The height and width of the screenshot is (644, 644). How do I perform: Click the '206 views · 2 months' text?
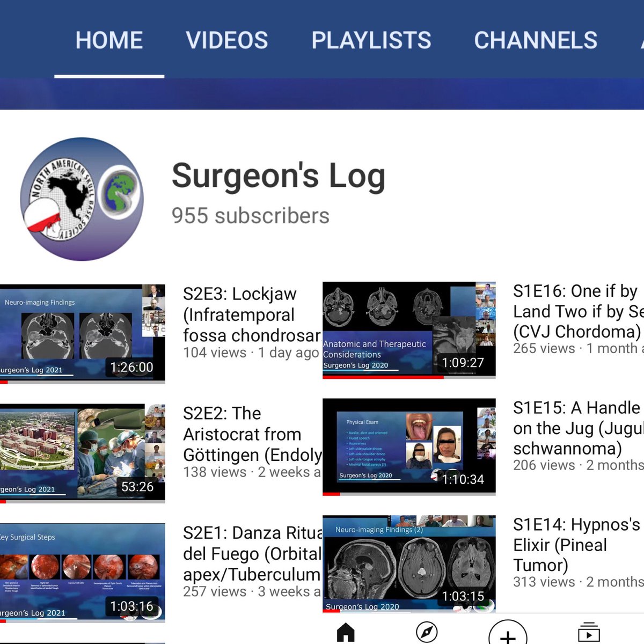579,465
